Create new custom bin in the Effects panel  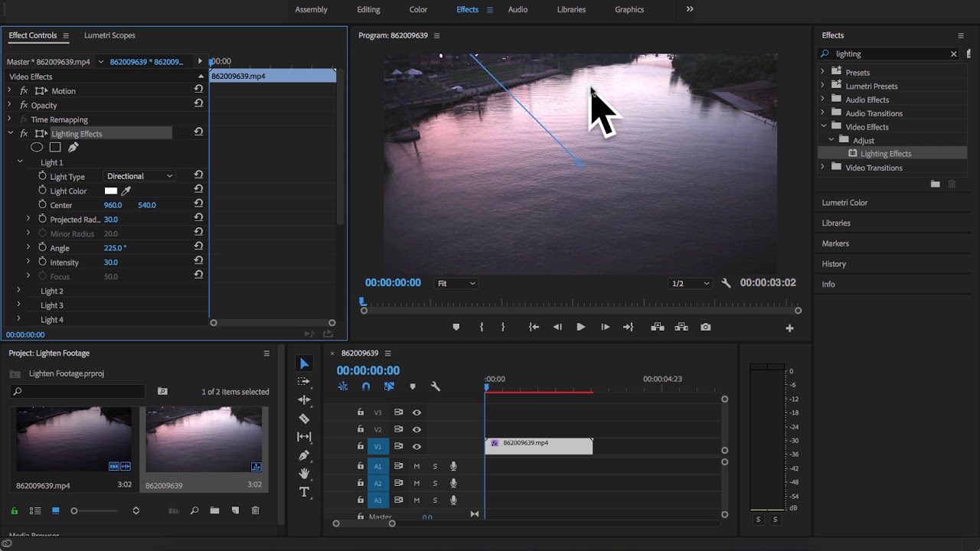(x=935, y=184)
